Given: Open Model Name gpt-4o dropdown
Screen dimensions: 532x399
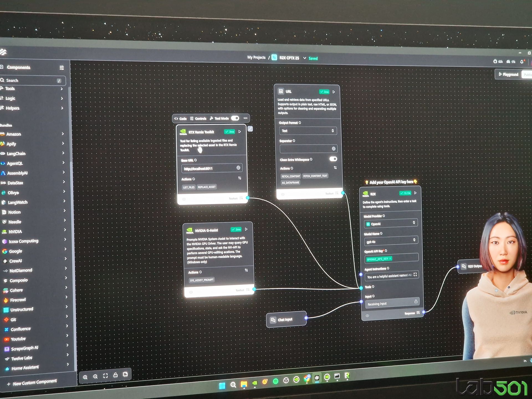Looking at the screenshot, I should pyautogui.click(x=391, y=241).
